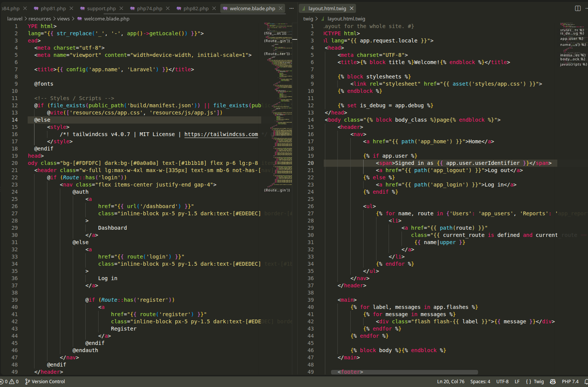Screen dimensions: 588x387
Task: Click the split editor icon
Action: tap(578, 8)
